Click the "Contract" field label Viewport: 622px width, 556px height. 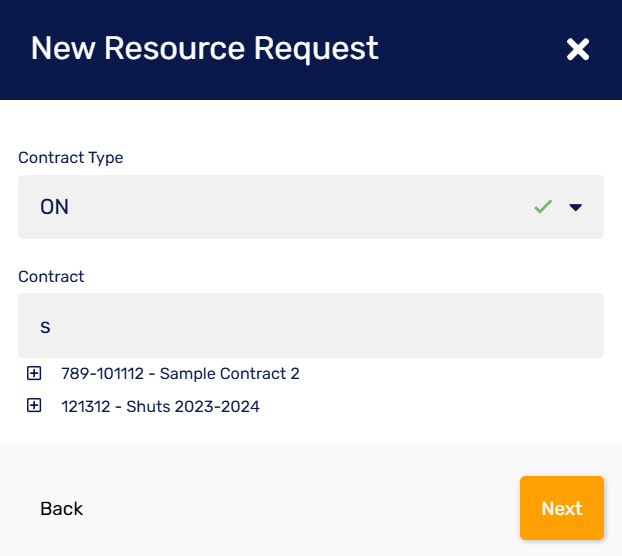pyautogui.click(x=51, y=276)
